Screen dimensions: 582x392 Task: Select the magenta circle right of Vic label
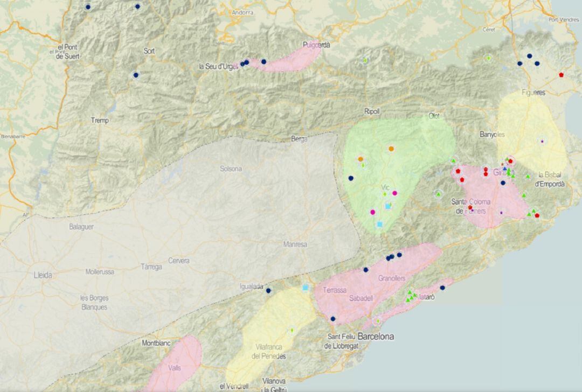point(394,193)
